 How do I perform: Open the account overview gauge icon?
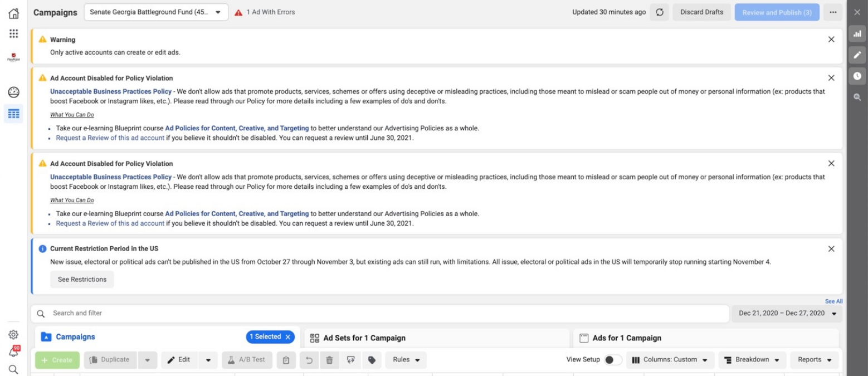[x=13, y=92]
